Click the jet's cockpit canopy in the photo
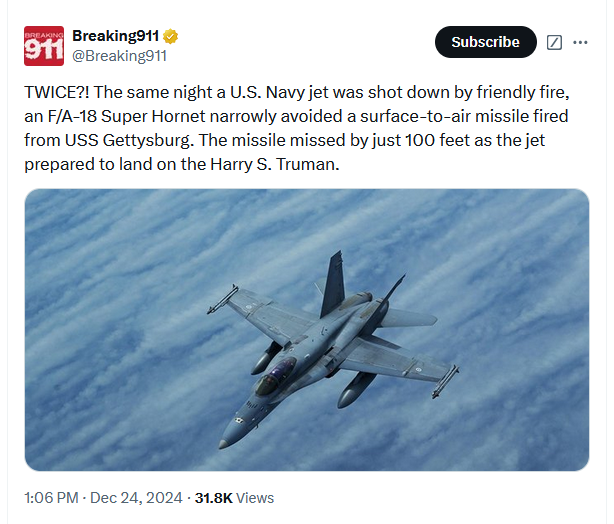This screenshot has height=524, width=614. [x=276, y=376]
